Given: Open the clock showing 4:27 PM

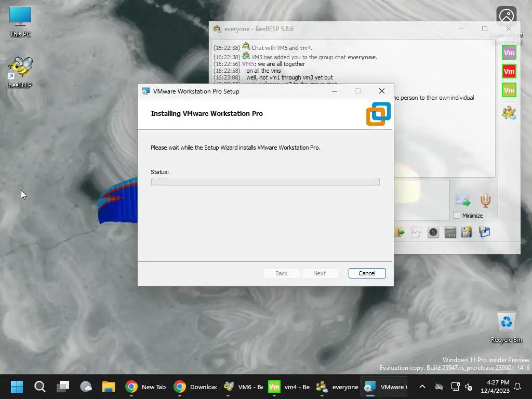Looking at the screenshot, I should (x=495, y=387).
